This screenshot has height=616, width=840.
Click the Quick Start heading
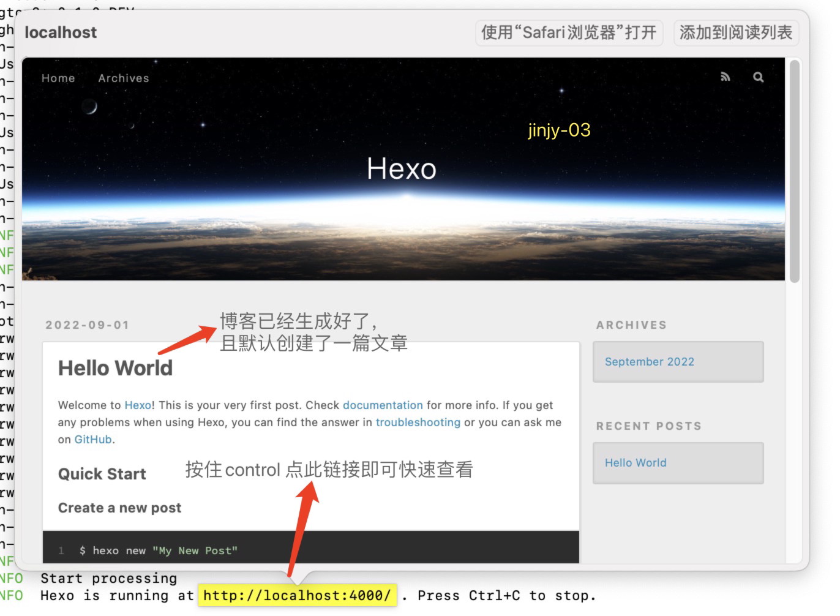[102, 474]
